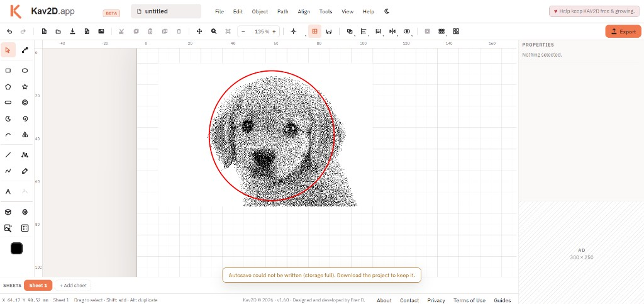
Task: Choose the crescent shape tool
Action: pyautogui.click(x=8, y=119)
